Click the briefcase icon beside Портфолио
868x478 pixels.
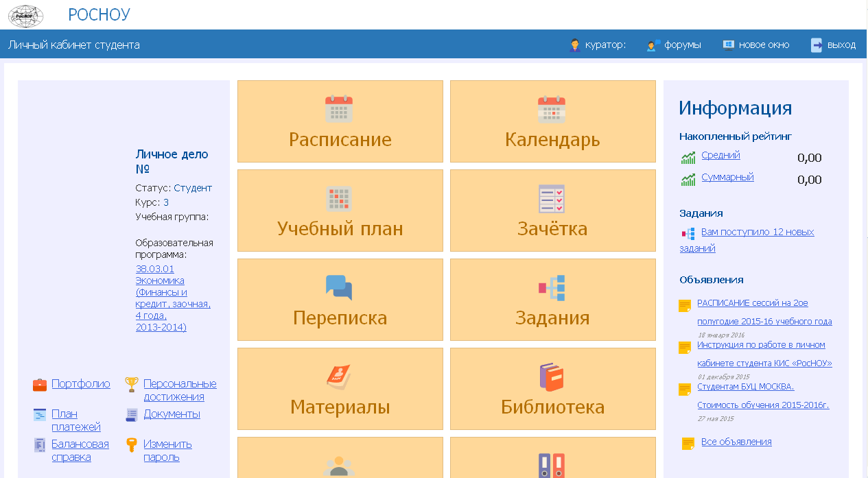pos(40,385)
